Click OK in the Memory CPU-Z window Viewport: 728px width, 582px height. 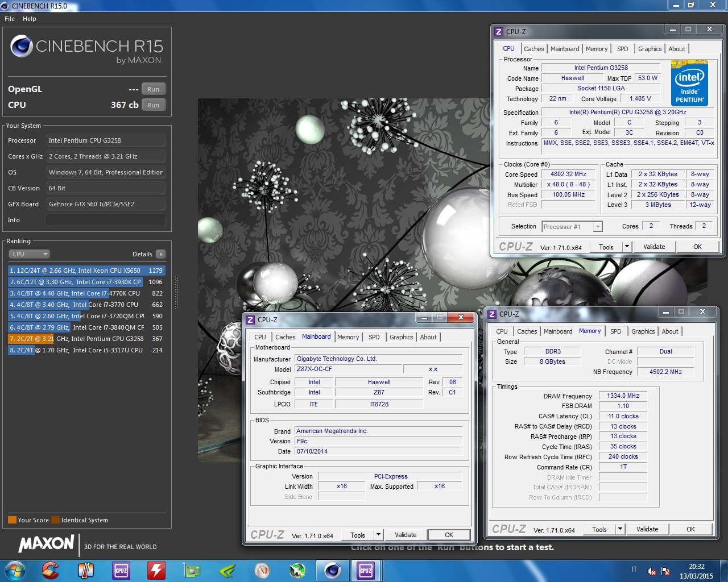tap(690, 529)
